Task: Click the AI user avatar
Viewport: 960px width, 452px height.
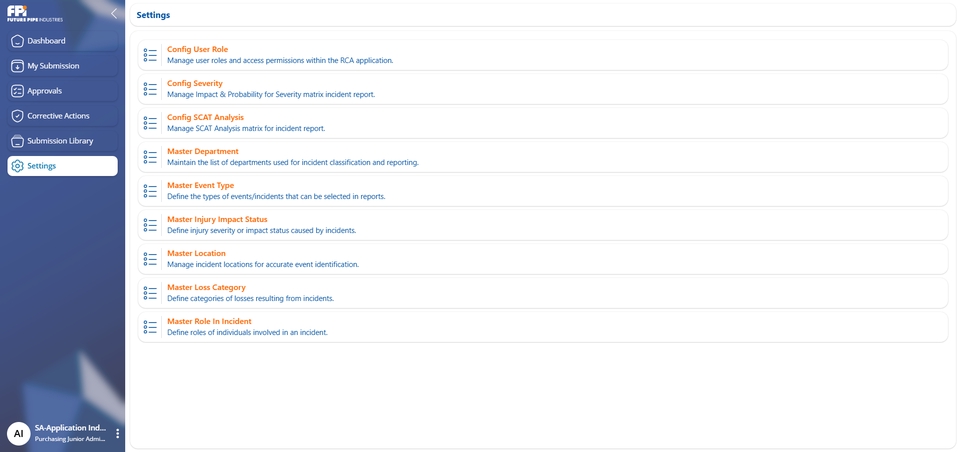Action: pyautogui.click(x=18, y=433)
